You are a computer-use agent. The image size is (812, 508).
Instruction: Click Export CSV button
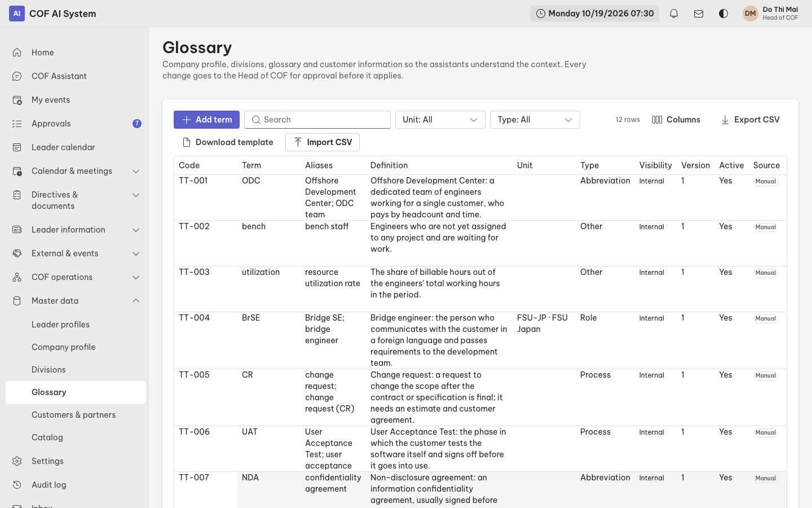pyautogui.click(x=750, y=120)
